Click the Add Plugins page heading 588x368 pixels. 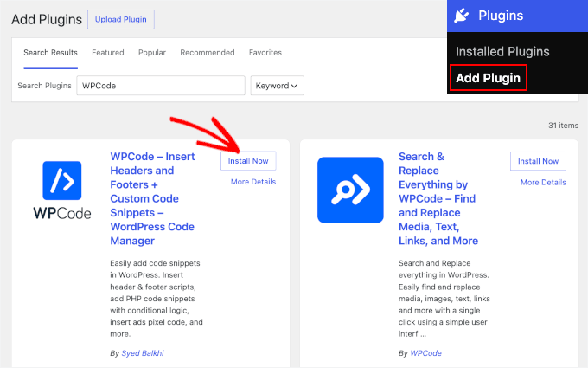pos(47,20)
